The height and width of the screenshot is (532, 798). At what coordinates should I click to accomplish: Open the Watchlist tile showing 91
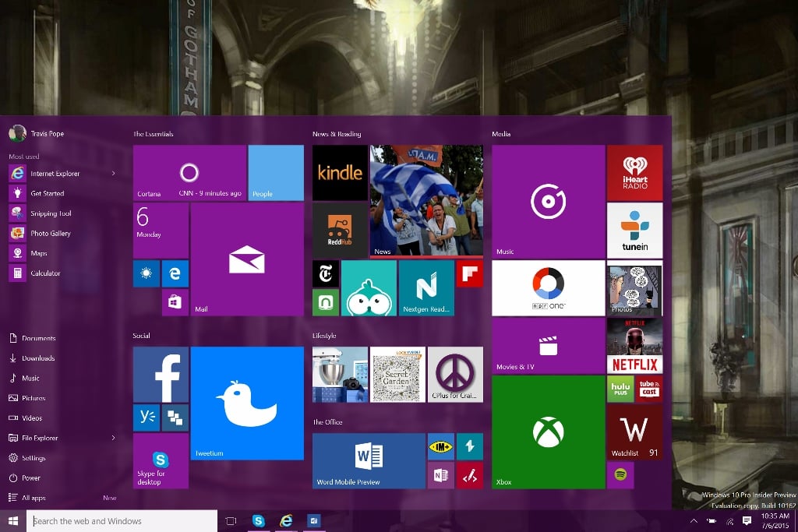coord(635,432)
